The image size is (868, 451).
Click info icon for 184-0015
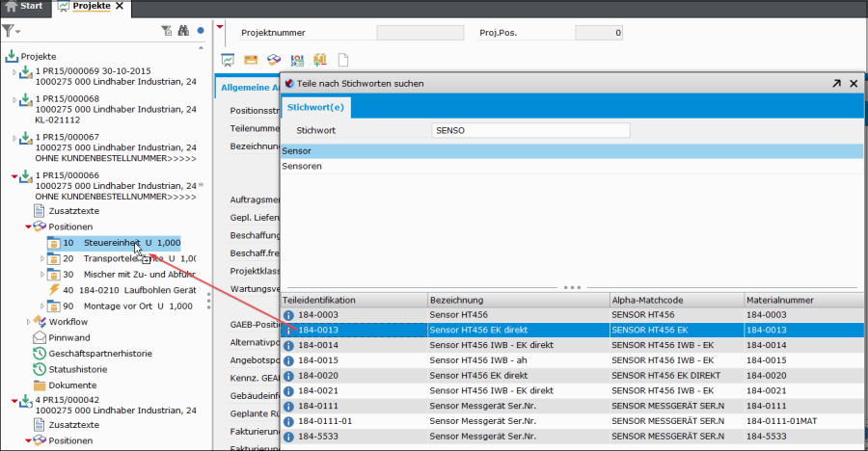click(x=288, y=360)
